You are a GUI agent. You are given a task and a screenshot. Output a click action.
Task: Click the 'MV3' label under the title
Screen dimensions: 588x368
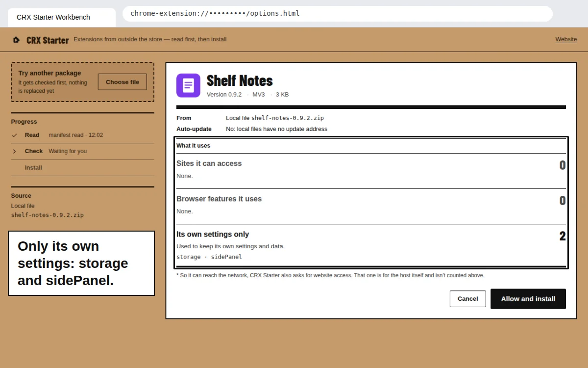[259, 94]
